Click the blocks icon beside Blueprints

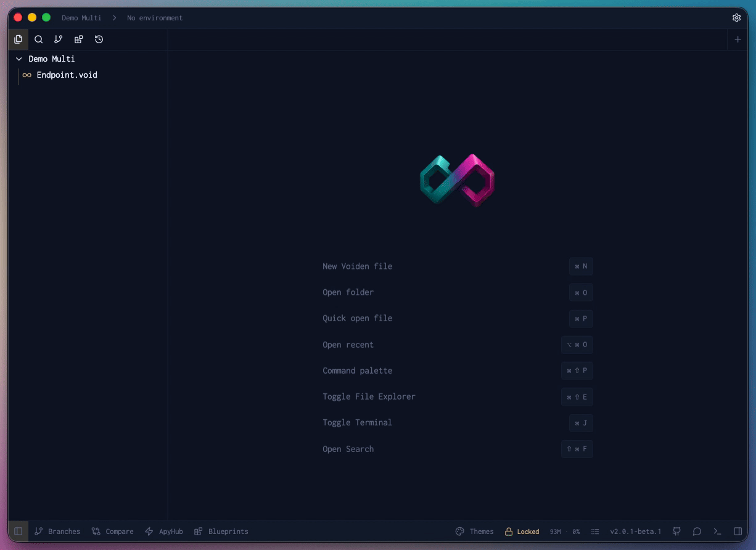(x=198, y=532)
